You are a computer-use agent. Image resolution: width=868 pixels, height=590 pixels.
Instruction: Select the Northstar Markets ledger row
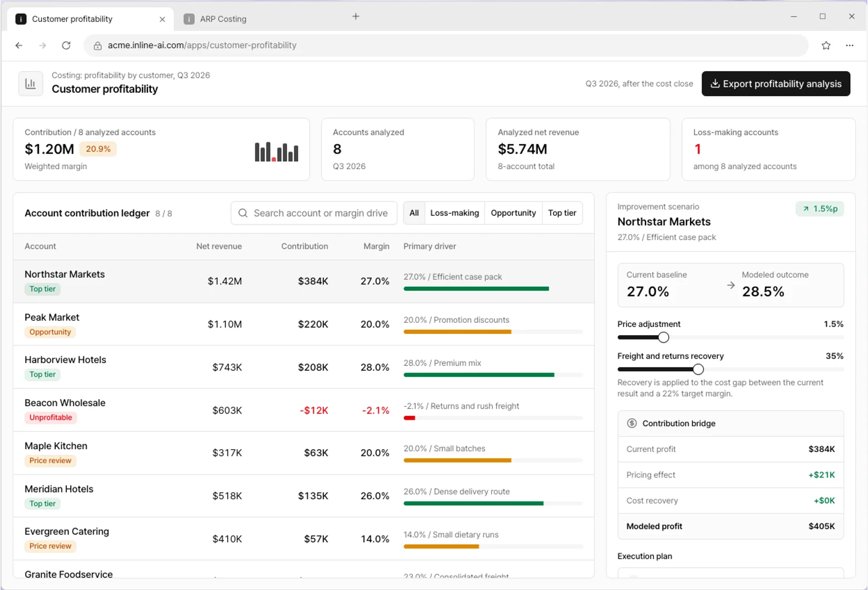304,282
